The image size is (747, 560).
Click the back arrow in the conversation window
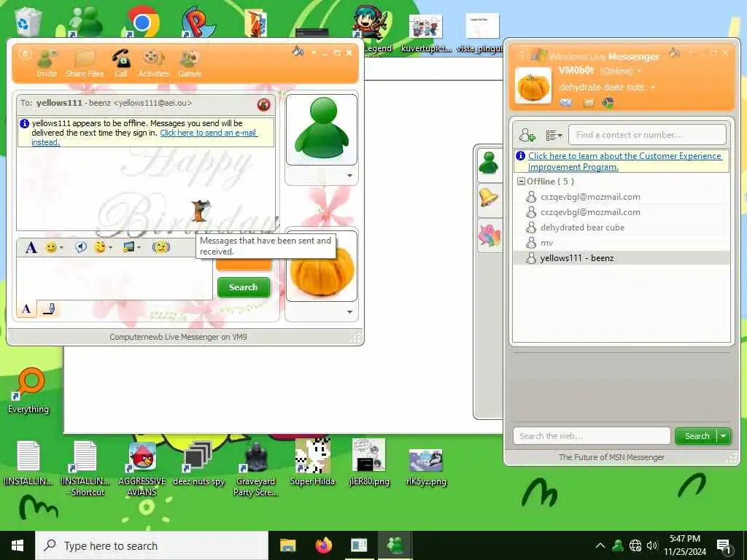[x=25, y=54]
